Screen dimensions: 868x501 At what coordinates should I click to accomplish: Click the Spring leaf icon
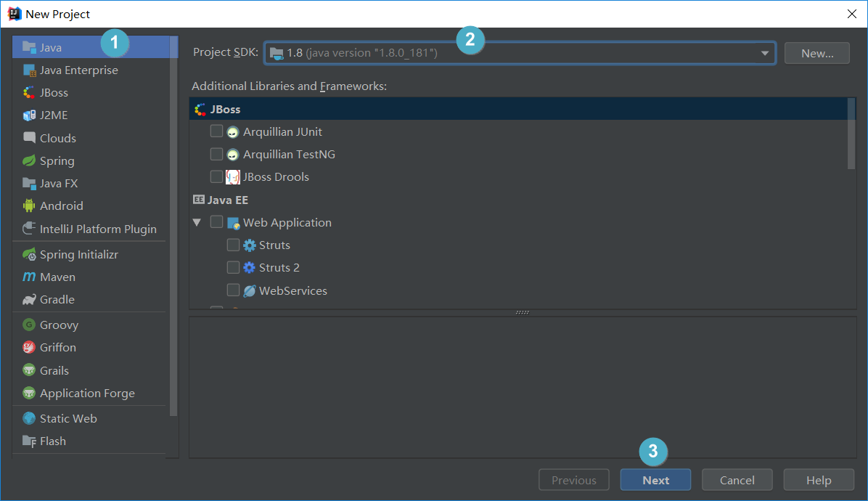click(x=29, y=160)
